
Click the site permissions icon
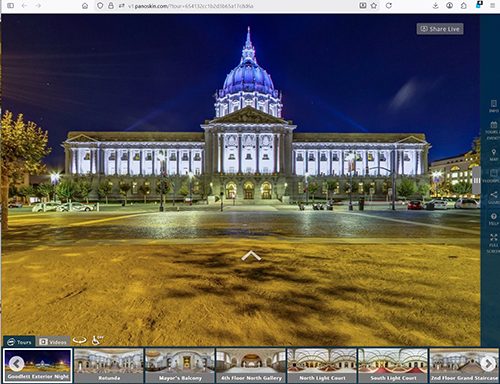pos(121,6)
